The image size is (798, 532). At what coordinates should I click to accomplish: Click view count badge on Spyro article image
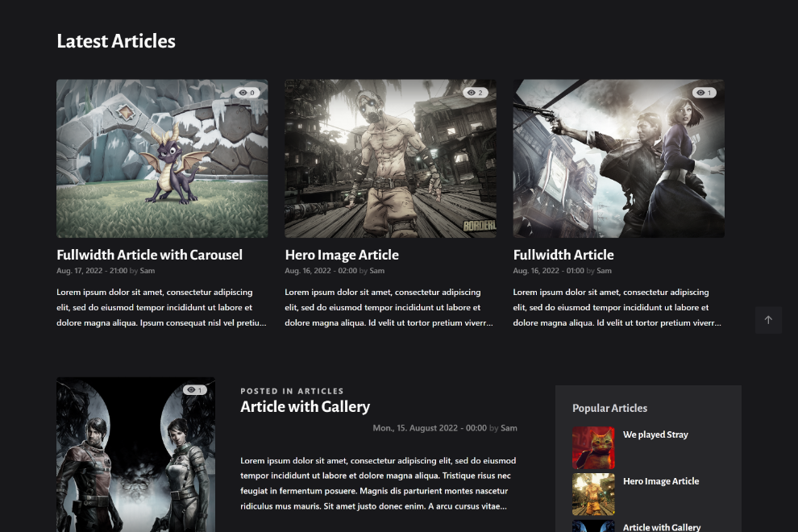[x=247, y=93]
